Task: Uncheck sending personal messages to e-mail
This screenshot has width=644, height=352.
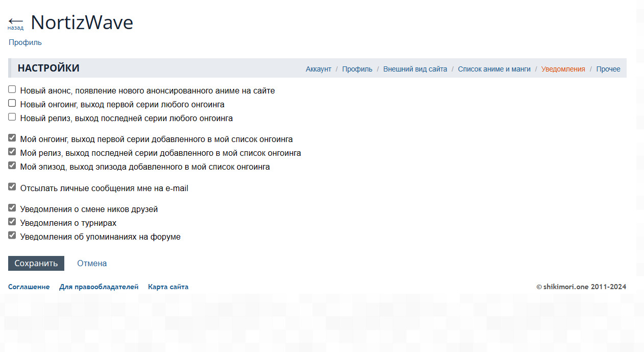Action: (12, 187)
